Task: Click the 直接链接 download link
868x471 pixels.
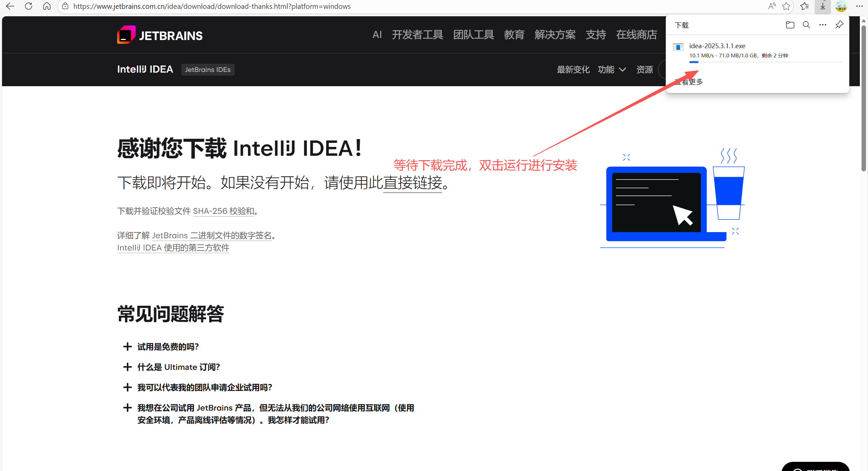Action: click(x=413, y=183)
